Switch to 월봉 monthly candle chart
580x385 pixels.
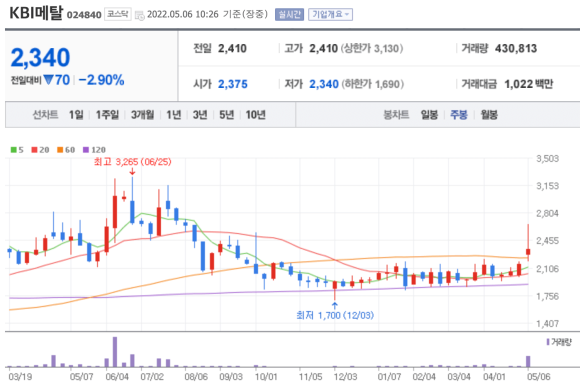coord(489,115)
